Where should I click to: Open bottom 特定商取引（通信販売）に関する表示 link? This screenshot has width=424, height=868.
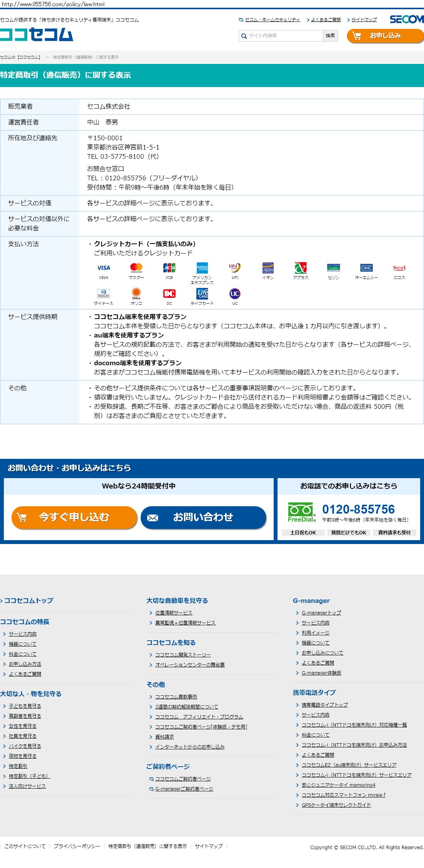[x=148, y=846]
